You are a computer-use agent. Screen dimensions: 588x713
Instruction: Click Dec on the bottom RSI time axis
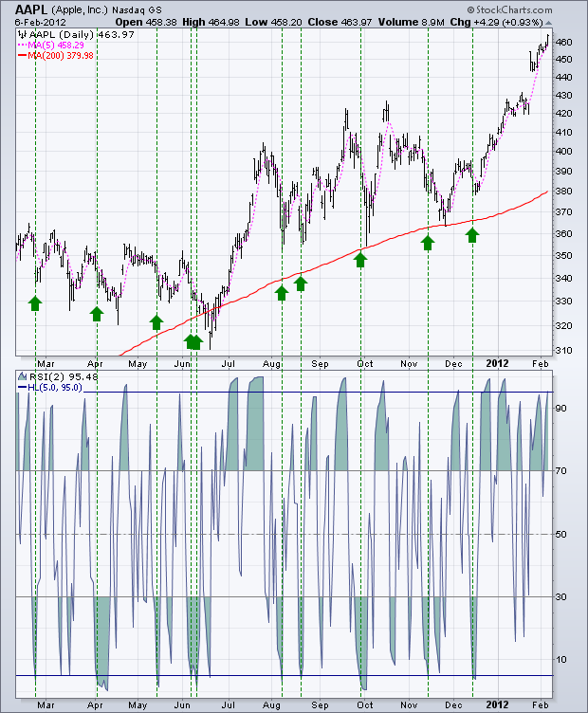pyautogui.click(x=454, y=705)
